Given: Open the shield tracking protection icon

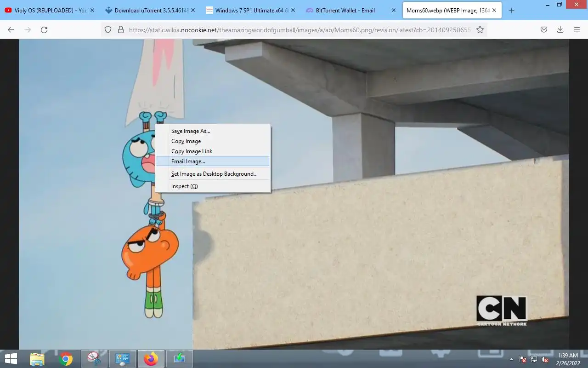Looking at the screenshot, I should point(108,29).
